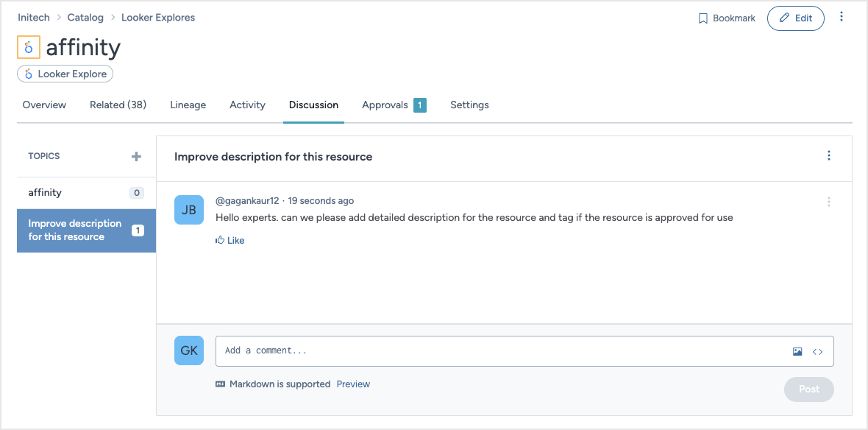
Task: Click the Looker Explore icon beside the affinity title
Action: point(27,46)
